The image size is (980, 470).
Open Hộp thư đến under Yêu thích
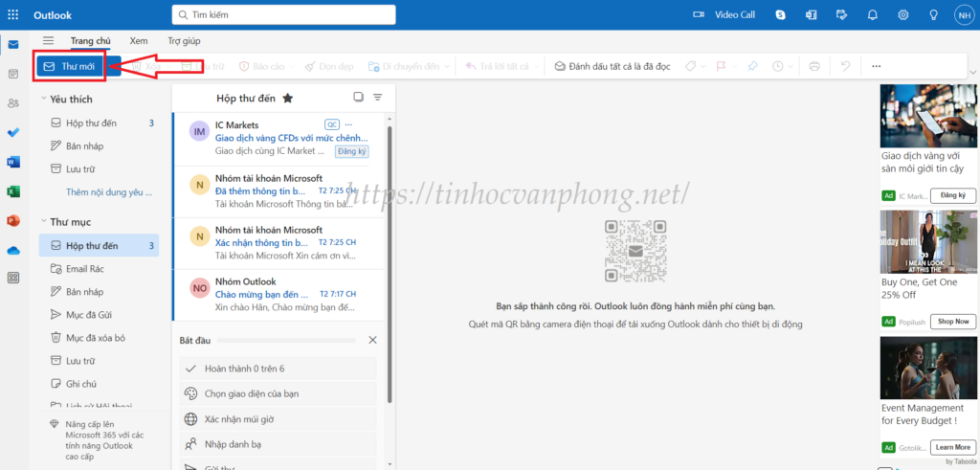pyautogui.click(x=99, y=123)
